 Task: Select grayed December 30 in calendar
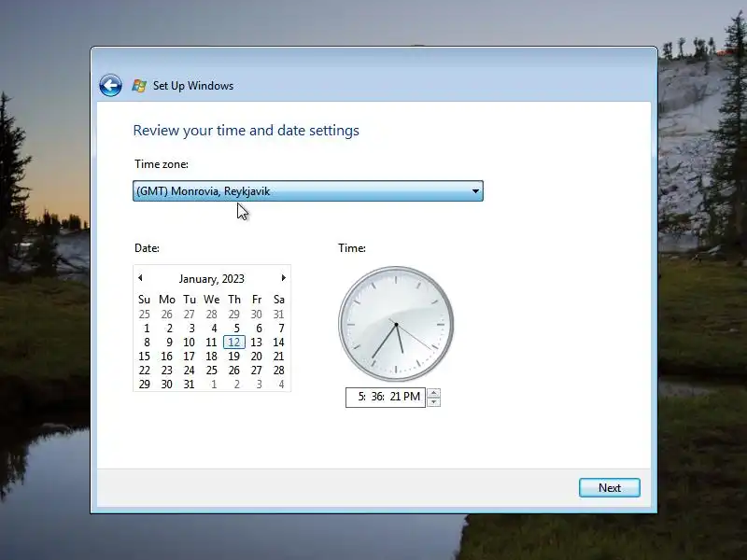[x=256, y=315]
